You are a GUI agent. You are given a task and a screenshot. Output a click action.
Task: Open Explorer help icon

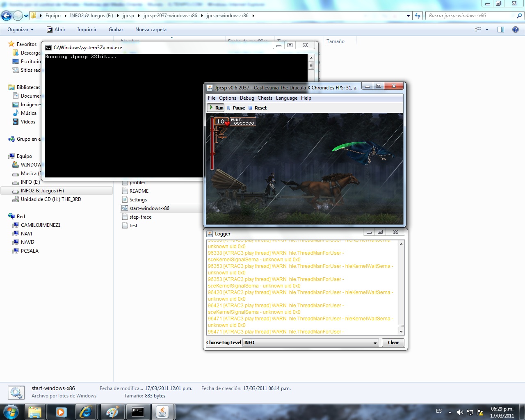pos(516,30)
